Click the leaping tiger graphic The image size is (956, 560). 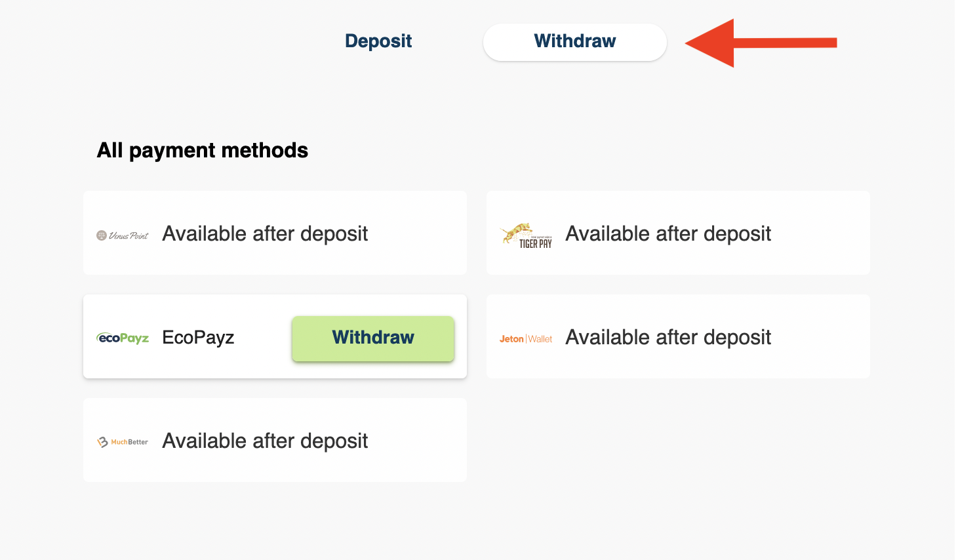515,231
